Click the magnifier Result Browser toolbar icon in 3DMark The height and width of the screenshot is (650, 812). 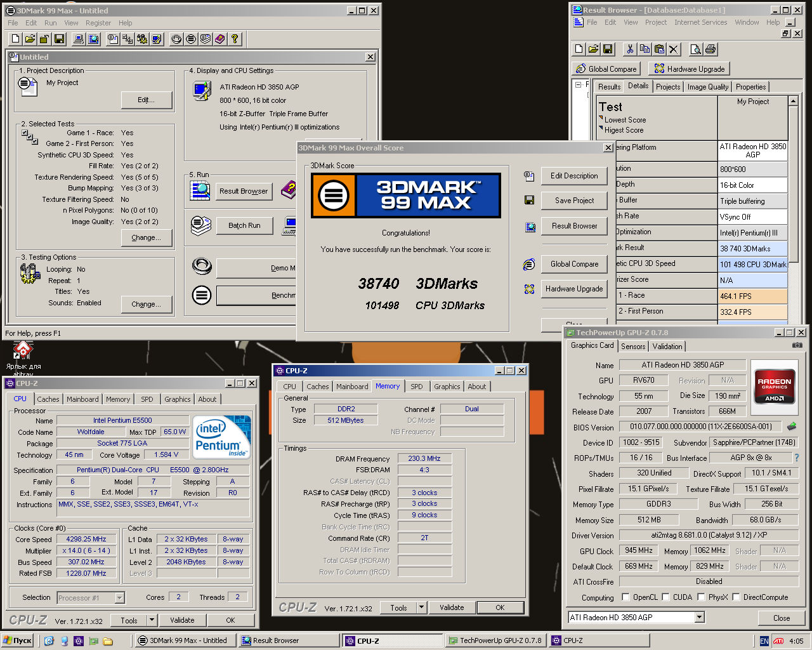click(93, 39)
